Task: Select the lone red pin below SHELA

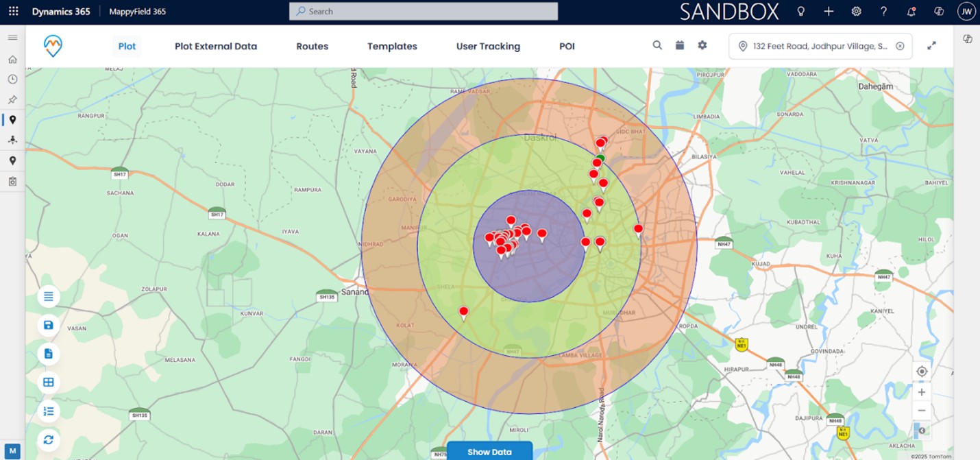Action: (463, 313)
